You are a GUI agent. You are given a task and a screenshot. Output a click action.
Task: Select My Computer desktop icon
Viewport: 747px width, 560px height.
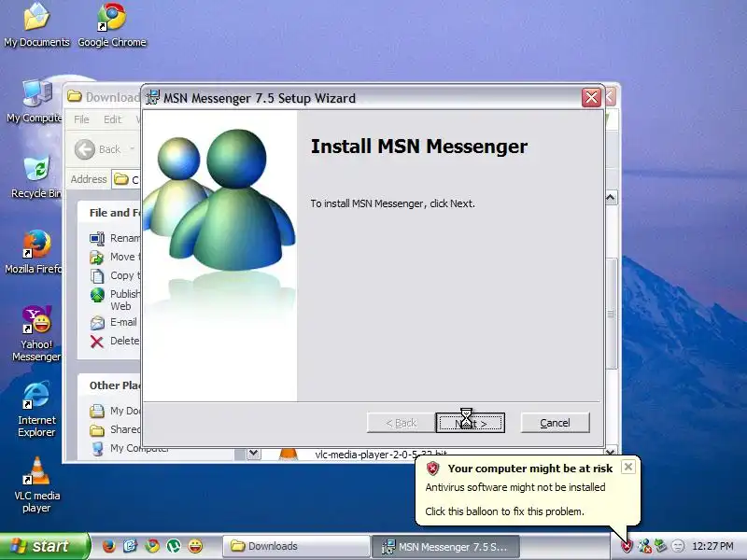click(35, 101)
